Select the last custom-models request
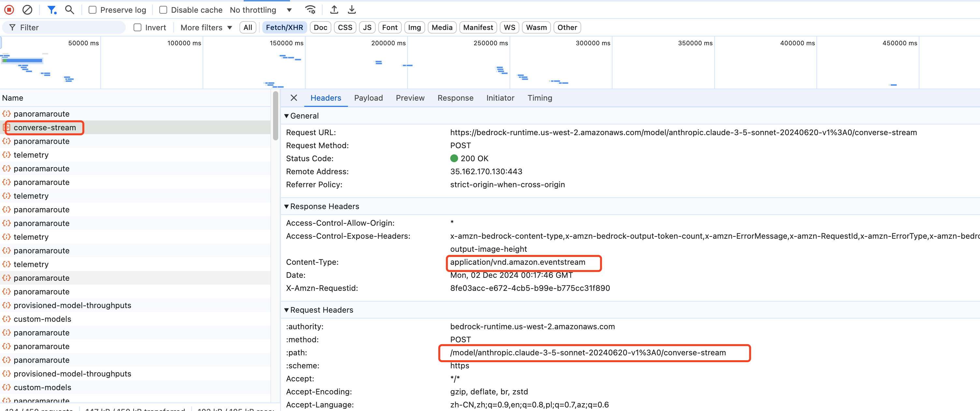This screenshot has height=411, width=980. click(135, 388)
